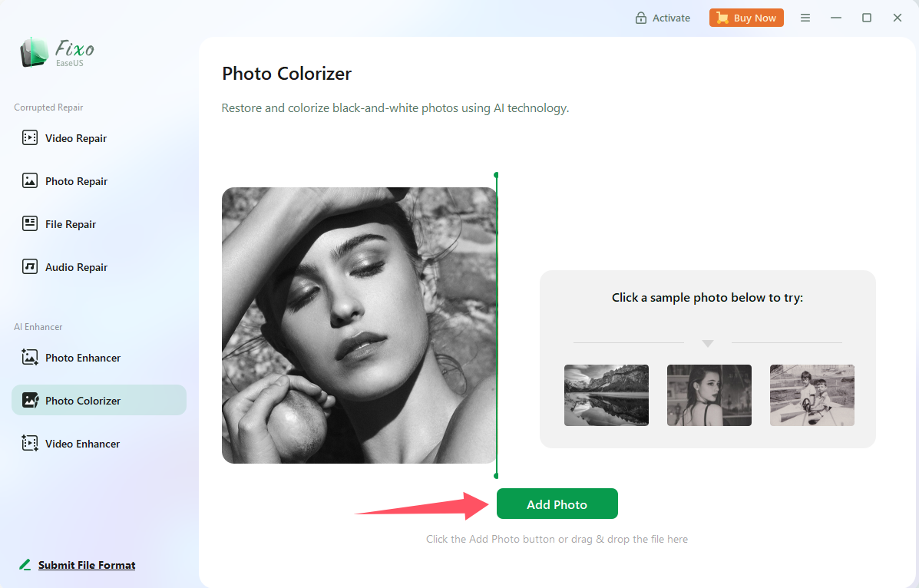Viewport: 919px width, 588px height.
Task: Open the Video Repair label
Action: tap(76, 138)
